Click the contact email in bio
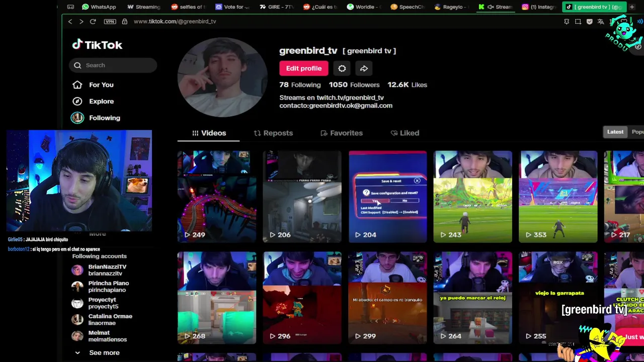The height and width of the screenshot is (362, 644). (x=351, y=106)
